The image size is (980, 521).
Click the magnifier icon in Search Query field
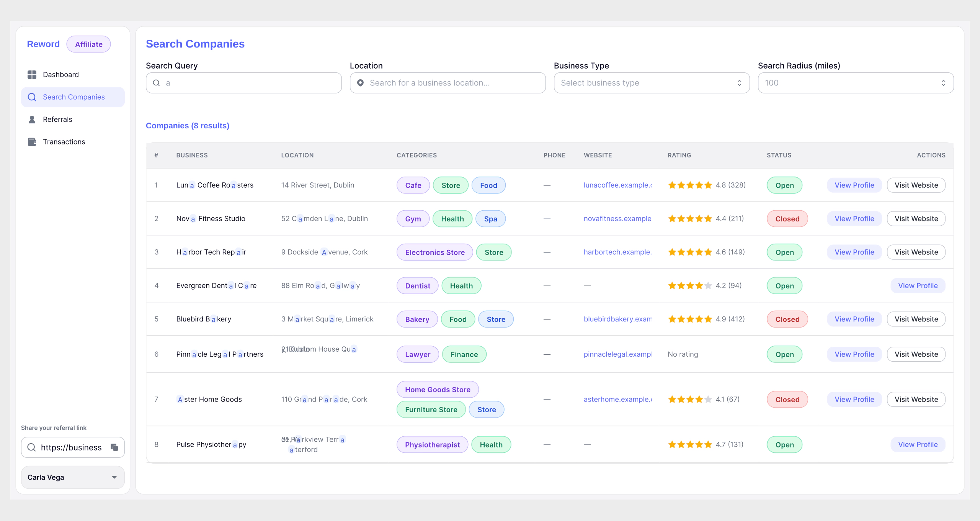(x=157, y=83)
